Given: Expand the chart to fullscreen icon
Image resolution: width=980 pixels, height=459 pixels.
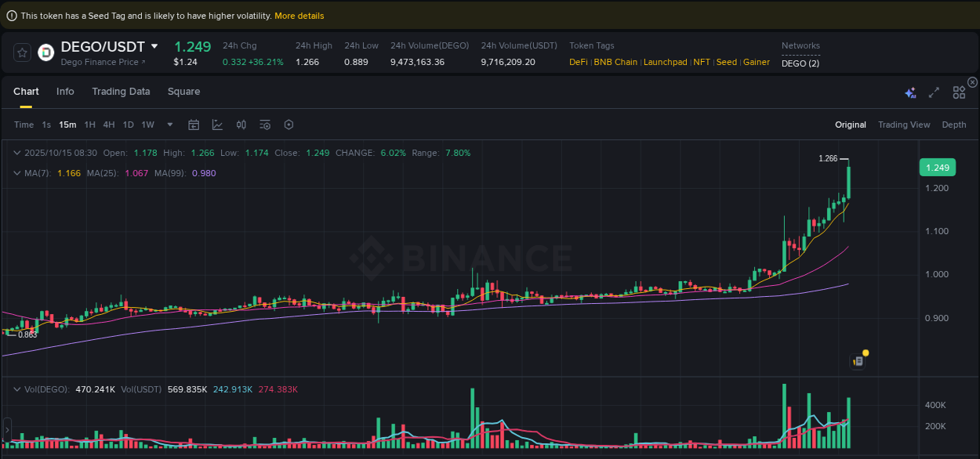Looking at the screenshot, I should (x=934, y=92).
